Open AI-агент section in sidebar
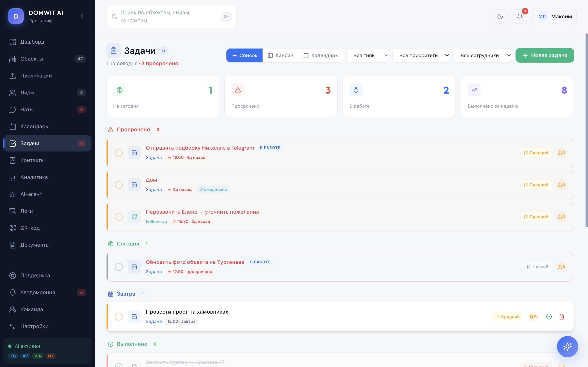 point(31,194)
